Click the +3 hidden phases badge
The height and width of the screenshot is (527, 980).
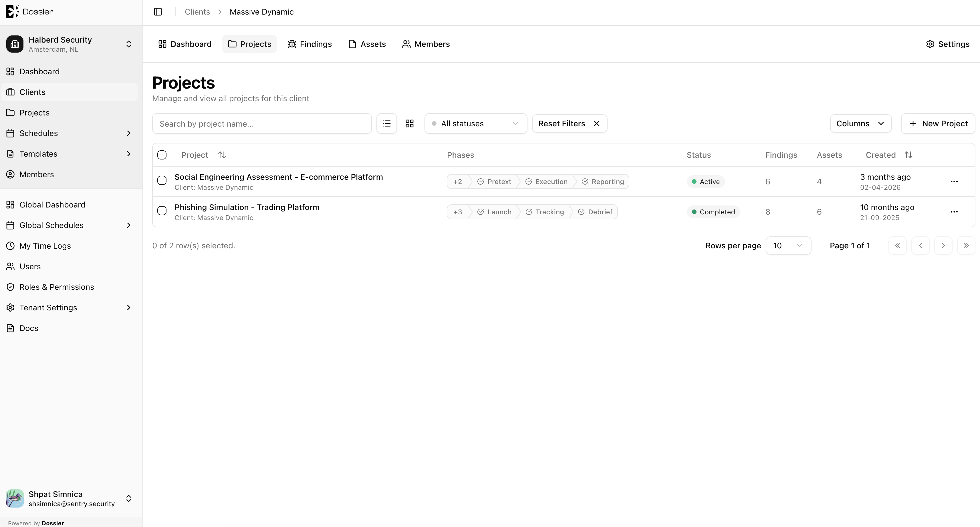[458, 212]
